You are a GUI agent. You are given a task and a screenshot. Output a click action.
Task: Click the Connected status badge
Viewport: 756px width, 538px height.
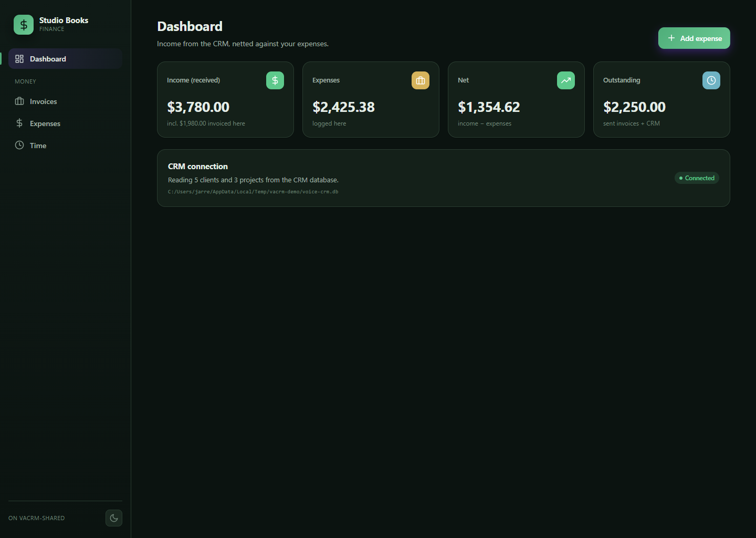click(697, 178)
